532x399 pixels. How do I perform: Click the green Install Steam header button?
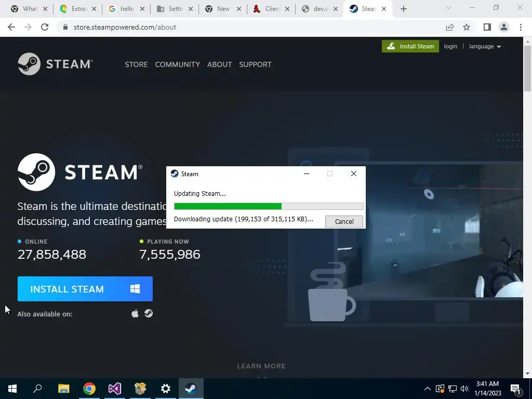coord(410,46)
